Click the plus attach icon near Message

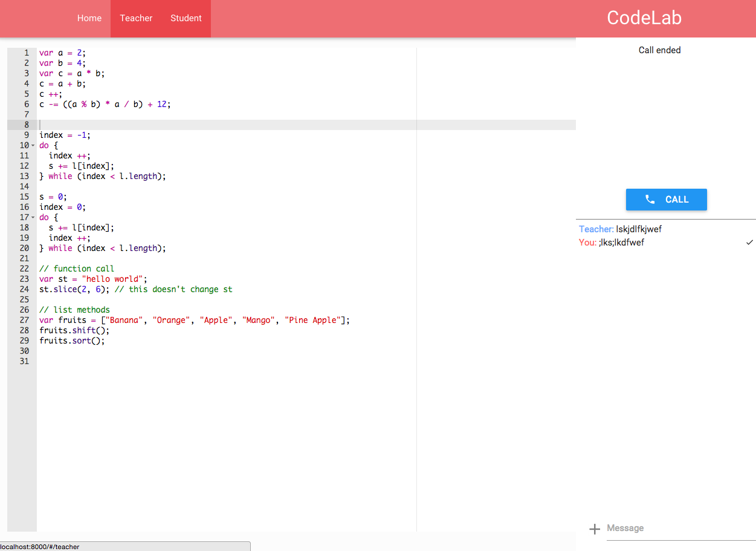click(x=595, y=529)
